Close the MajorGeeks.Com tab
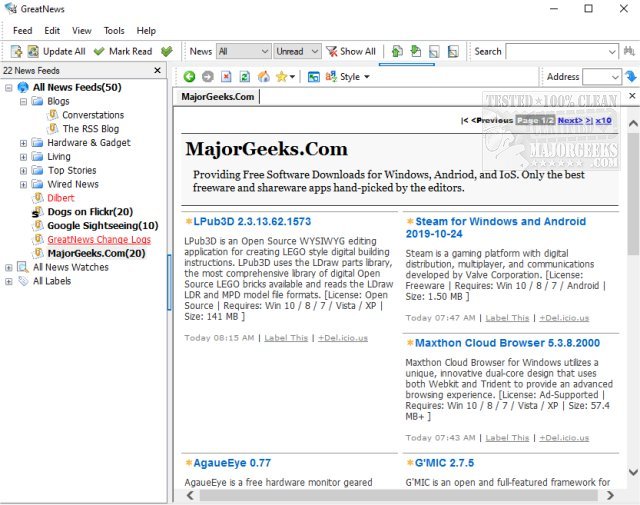 point(632,96)
